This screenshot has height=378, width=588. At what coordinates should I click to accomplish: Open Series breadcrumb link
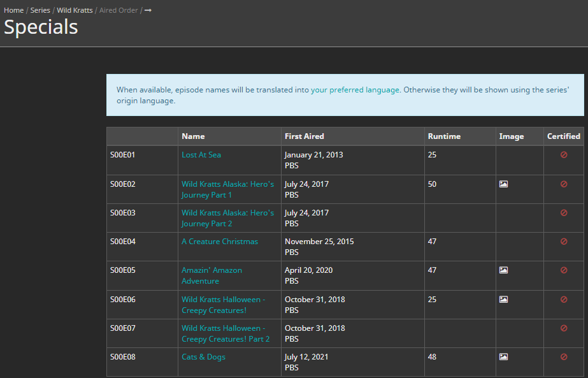click(x=40, y=10)
